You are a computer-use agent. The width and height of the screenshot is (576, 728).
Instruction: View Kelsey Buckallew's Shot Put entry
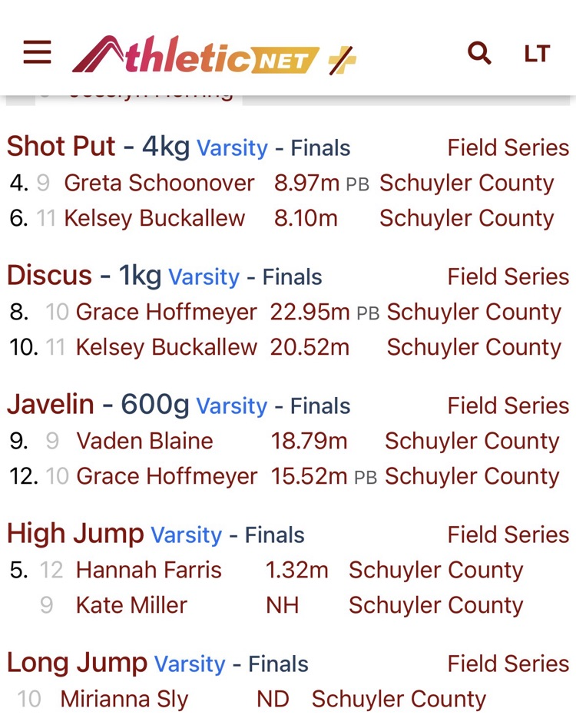(154, 218)
